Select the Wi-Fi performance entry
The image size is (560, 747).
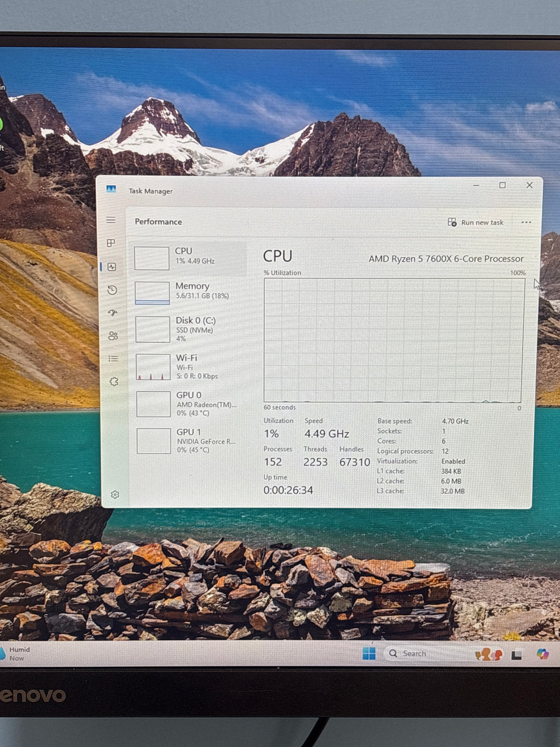[x=190, y=367]
